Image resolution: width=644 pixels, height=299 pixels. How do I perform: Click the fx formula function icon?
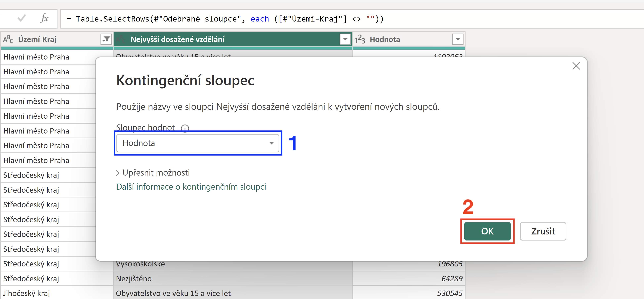point(44,18)
